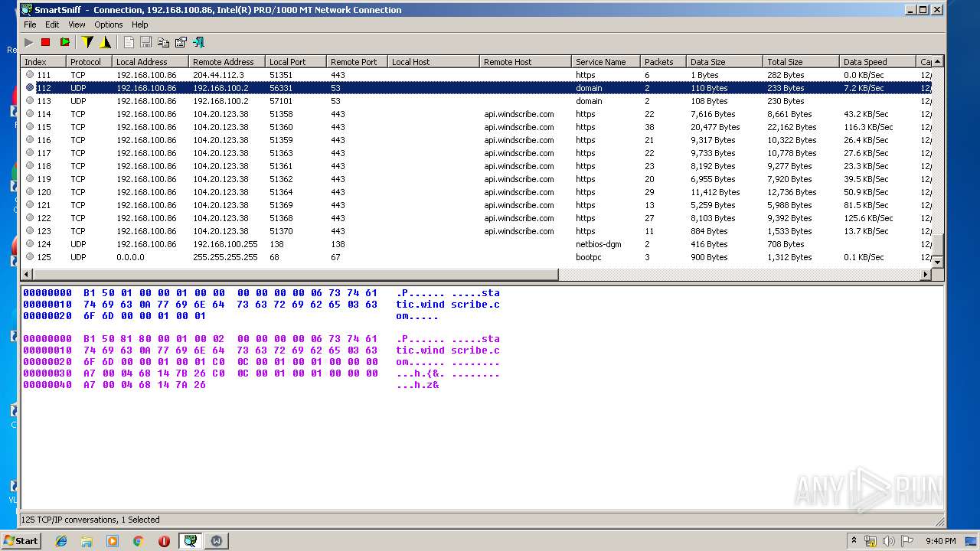Click the list vertical scrollbar down arrow

tap(937, 262)
